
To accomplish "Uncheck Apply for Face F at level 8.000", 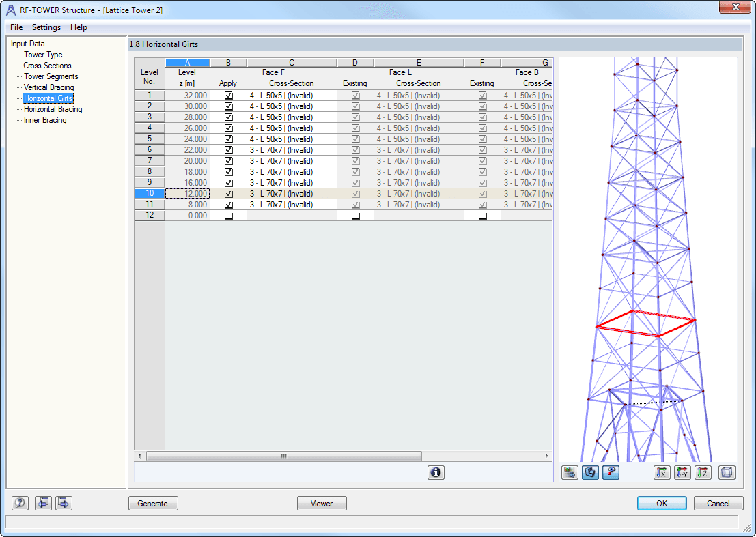I will 229,205.
